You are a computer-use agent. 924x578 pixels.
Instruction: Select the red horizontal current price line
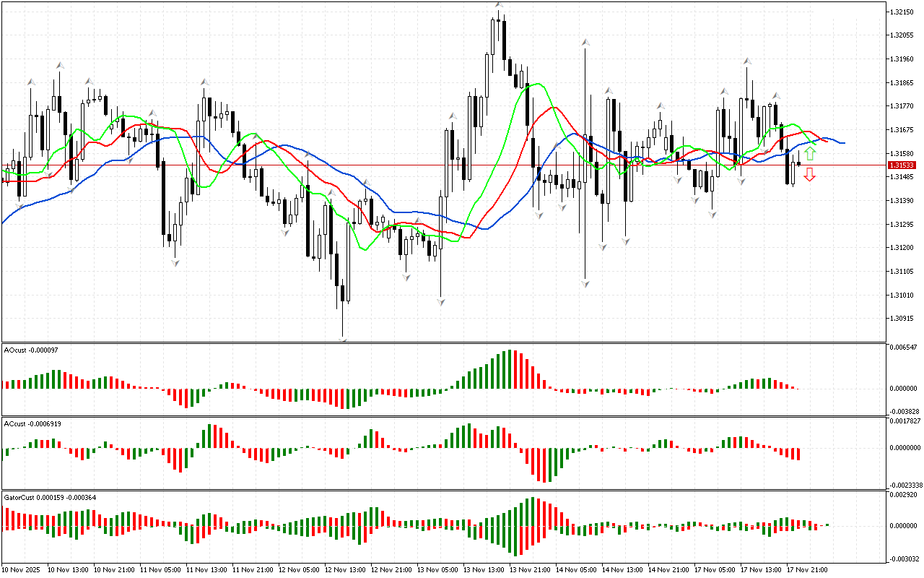tap(433, 165)
